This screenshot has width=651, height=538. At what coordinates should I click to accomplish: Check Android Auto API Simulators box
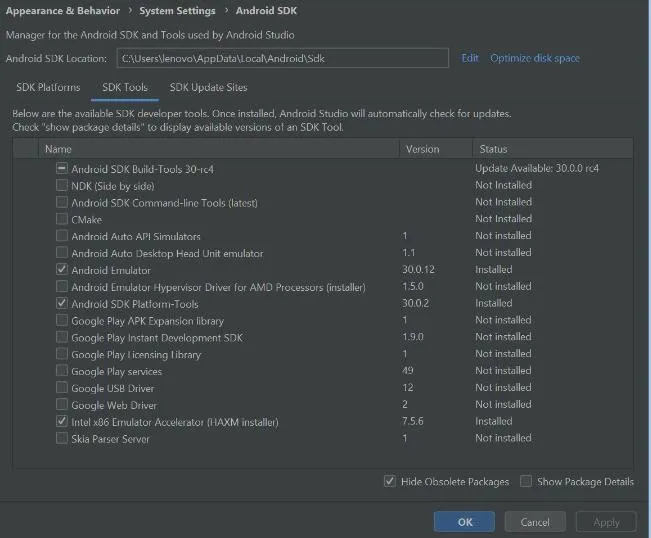pyautogui.click(x=61, y=236)
